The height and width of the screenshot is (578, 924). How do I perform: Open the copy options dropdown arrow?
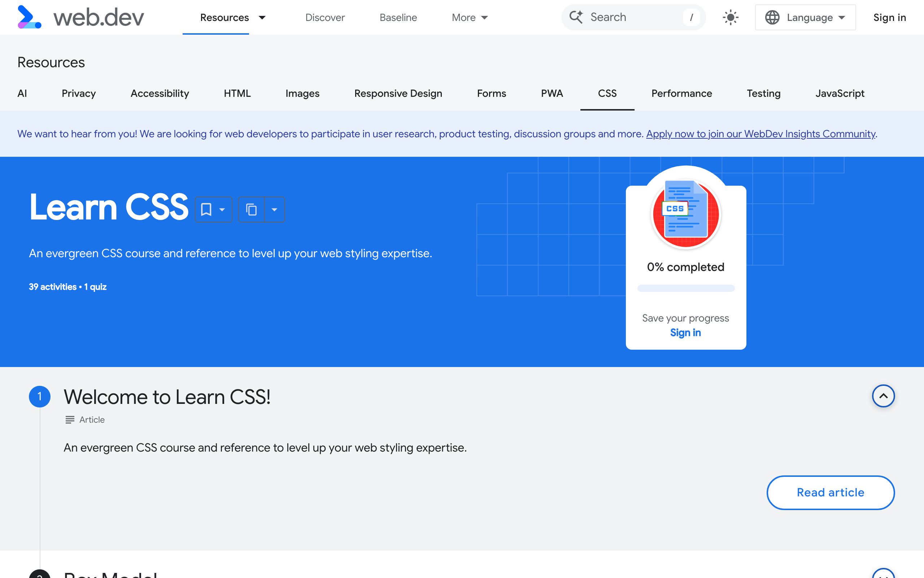tap(275, 210)
